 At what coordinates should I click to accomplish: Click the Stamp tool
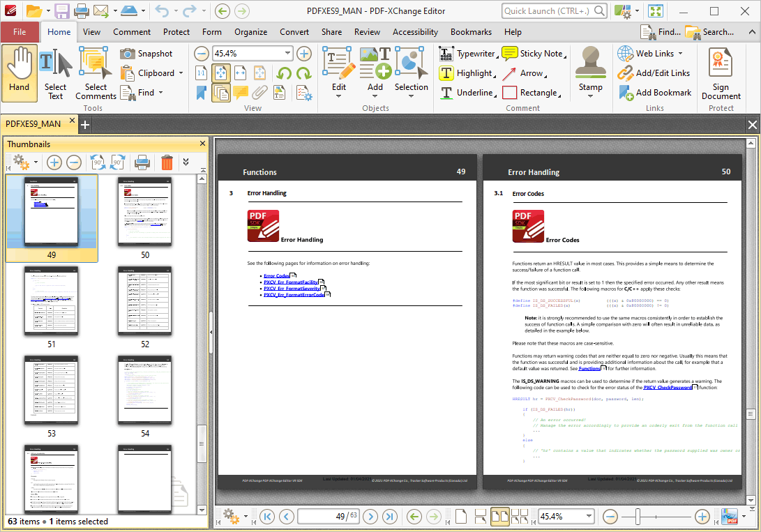[x=590, y=68]
